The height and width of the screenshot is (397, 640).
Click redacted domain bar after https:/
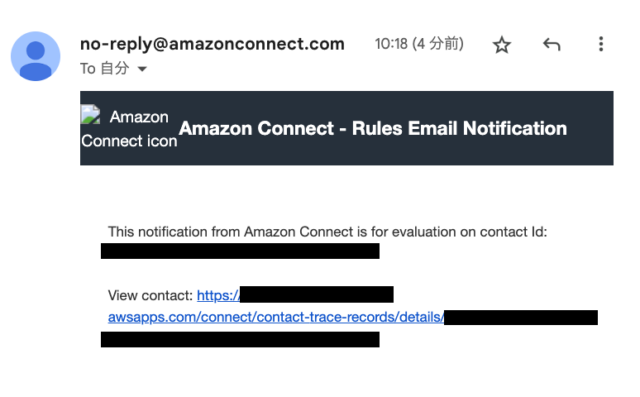pos(317,294)
